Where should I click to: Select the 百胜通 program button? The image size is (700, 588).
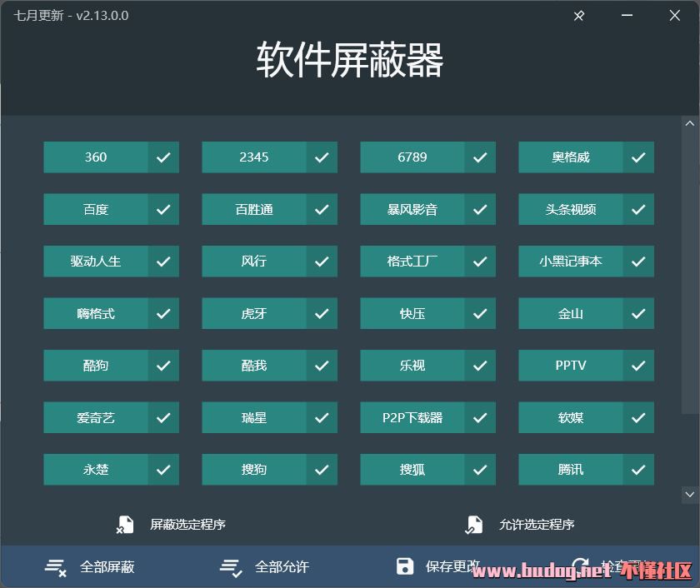254,209
